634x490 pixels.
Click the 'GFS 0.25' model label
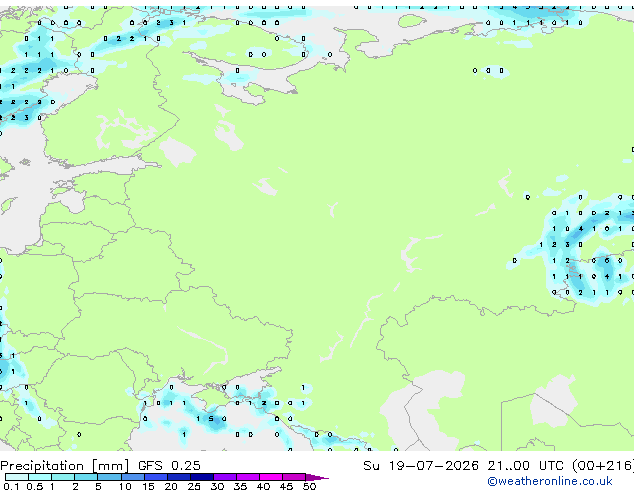click(x=169, y=466)
